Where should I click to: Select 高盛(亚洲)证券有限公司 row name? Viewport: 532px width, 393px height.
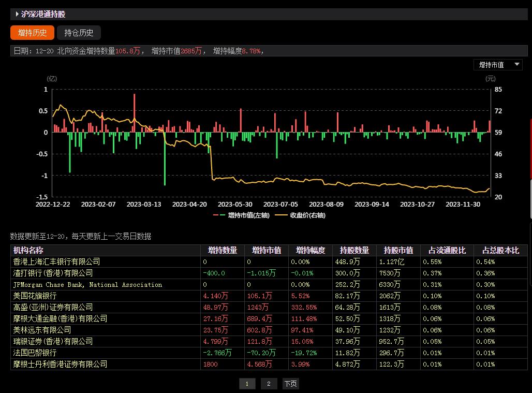tap(53, 308)
